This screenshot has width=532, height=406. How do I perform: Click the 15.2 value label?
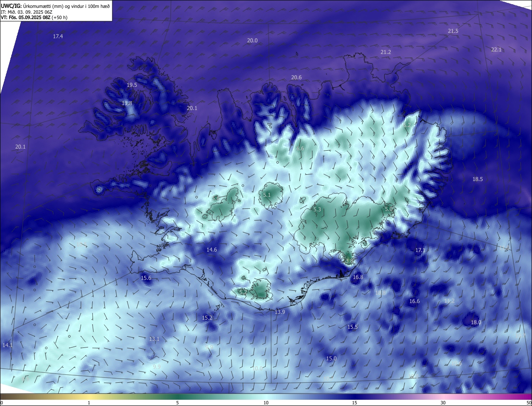point(207,318)
